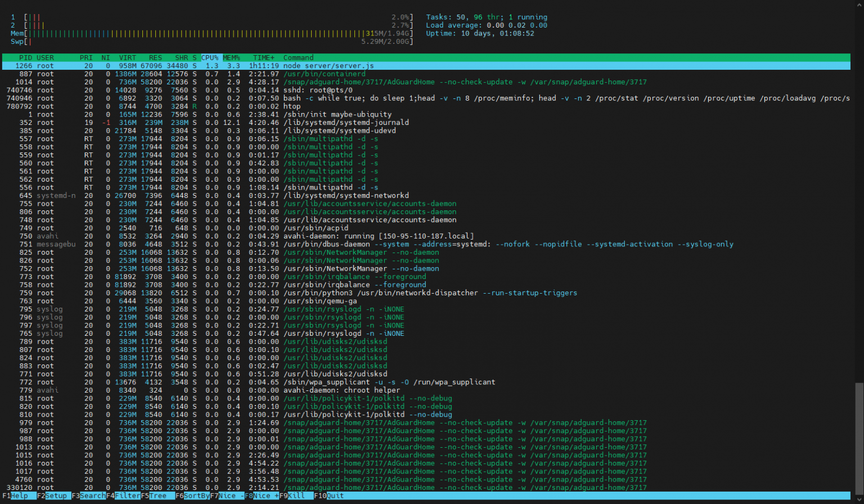This screenshot has width=864, height=504.
Task: Select the systemd-journald process row
Action: tap(426, 123)
